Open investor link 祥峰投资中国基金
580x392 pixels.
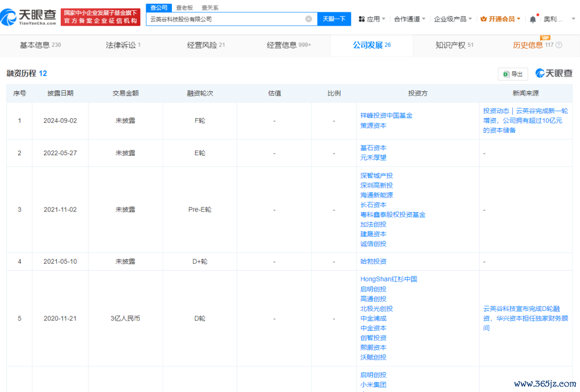[386, 116]
